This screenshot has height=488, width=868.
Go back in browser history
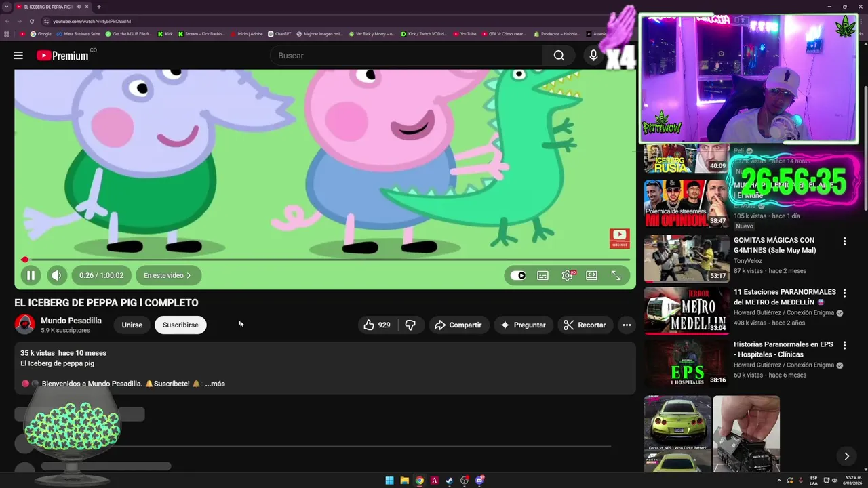7,21
